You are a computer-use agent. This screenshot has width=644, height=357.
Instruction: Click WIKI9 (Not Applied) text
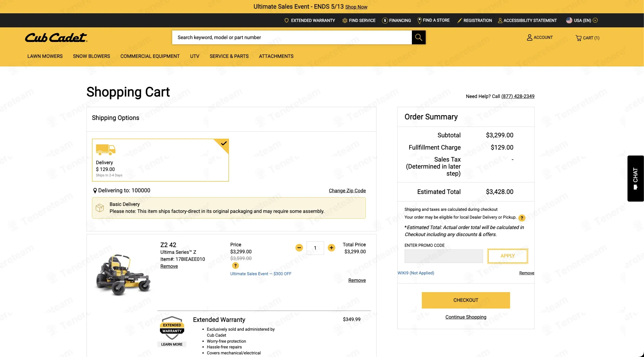point(416,273)
